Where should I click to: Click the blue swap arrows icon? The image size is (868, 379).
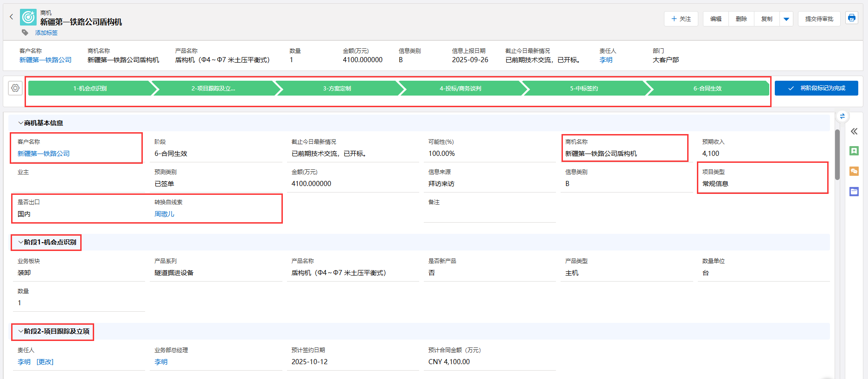842,116
